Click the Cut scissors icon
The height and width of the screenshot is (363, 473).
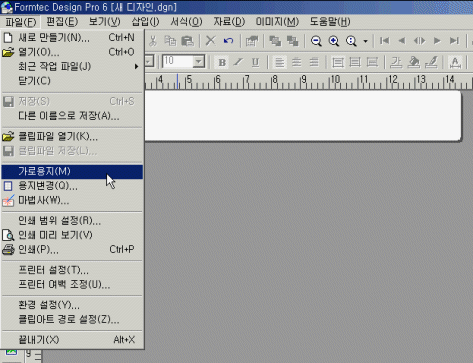(x=153, y=41)
